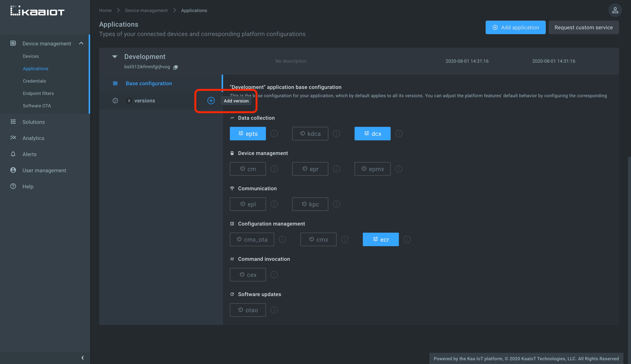The width and height of the screenshot is (631, 364).
Task: Show info for the kpc service
Action: 337,204
